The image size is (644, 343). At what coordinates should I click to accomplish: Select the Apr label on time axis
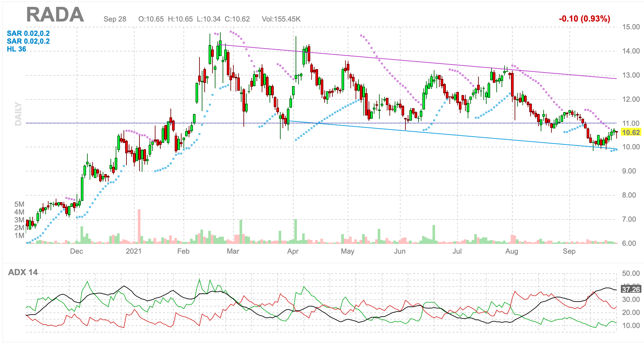coord(293,251)
